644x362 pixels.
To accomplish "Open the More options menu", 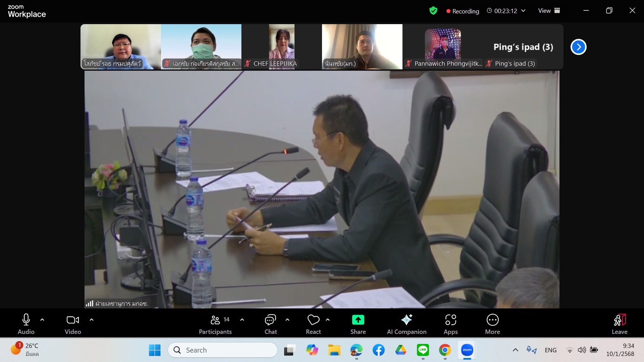I will point(492,324).
